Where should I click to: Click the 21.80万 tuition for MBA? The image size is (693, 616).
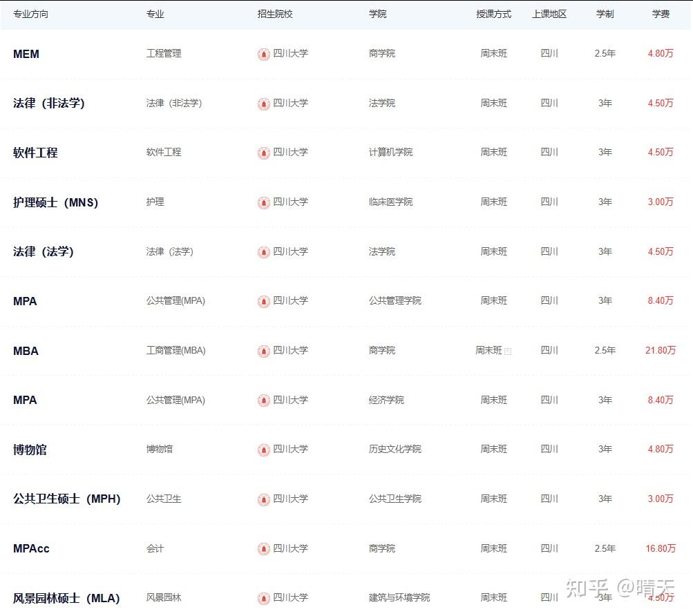661,350
